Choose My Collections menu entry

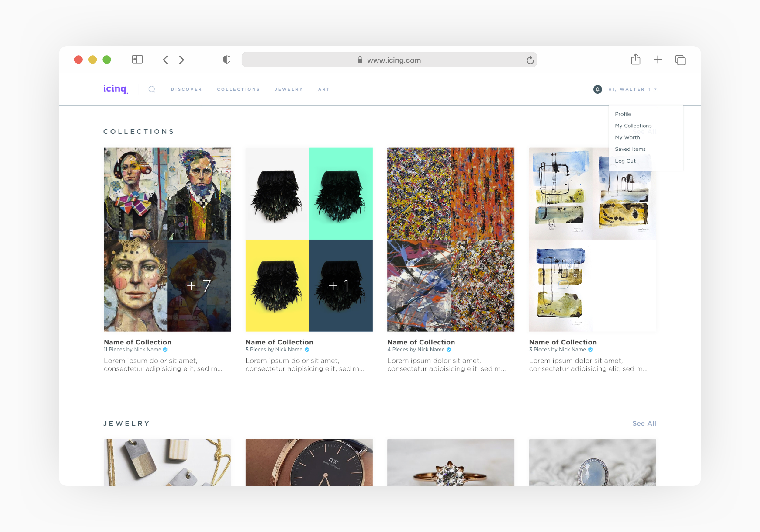coord(633,126)
